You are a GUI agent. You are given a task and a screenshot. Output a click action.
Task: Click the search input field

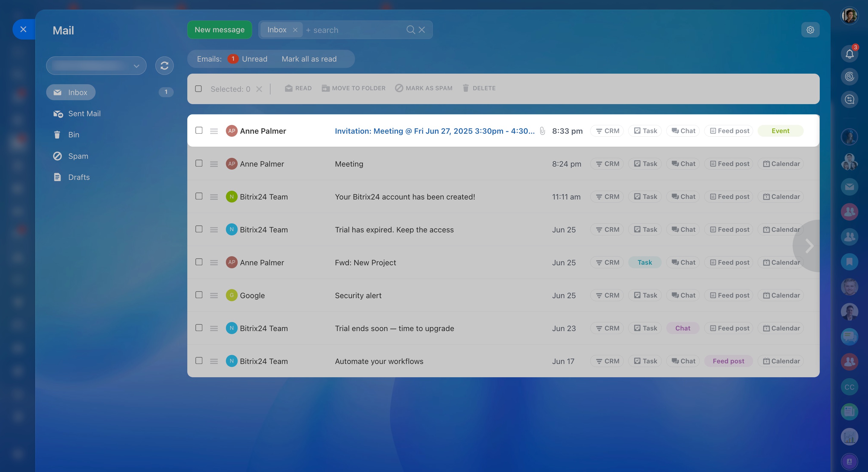pyautogui.click(x=354, y=30)
